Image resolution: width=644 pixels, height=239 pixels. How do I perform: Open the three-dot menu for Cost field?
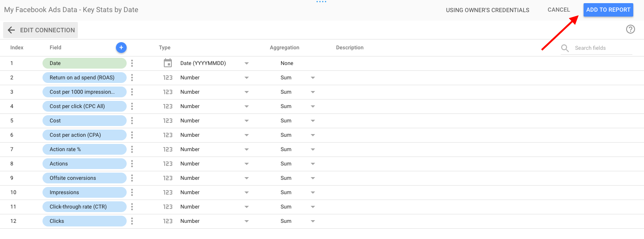[x=132, y=121]
